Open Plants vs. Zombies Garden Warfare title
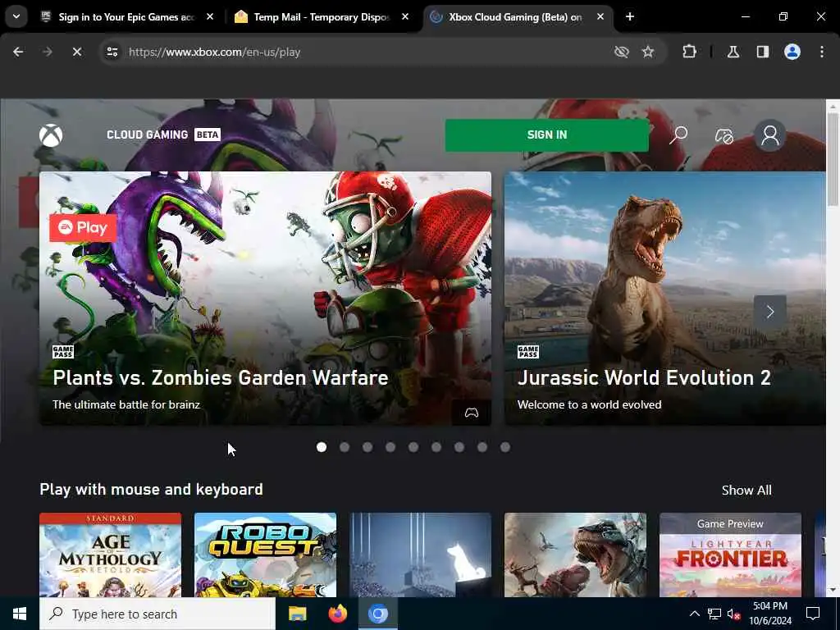This screenshot has height=630, width=840. pos(220,377)
